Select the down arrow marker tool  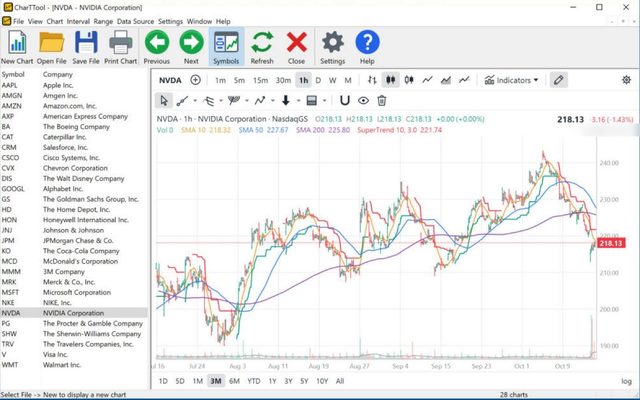pyautogui.click(x=286, y=100)
